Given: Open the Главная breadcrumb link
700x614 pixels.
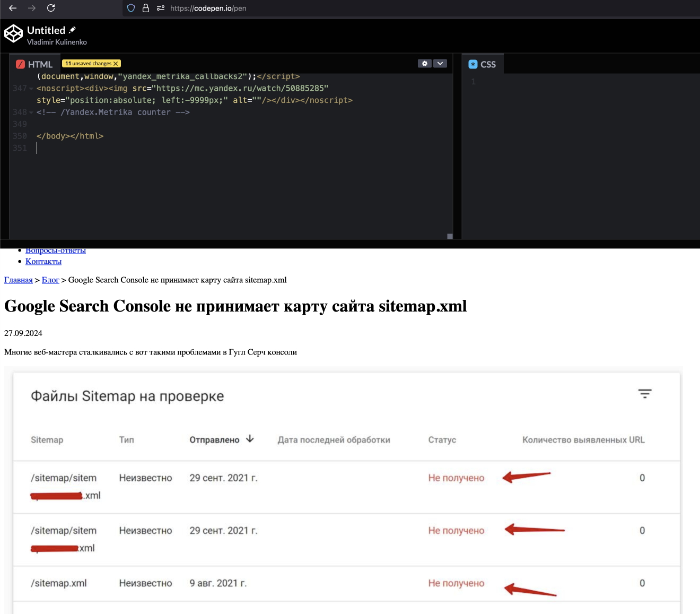Looking at the screenshot, I should pyautogui.click(x=19, y=280).
